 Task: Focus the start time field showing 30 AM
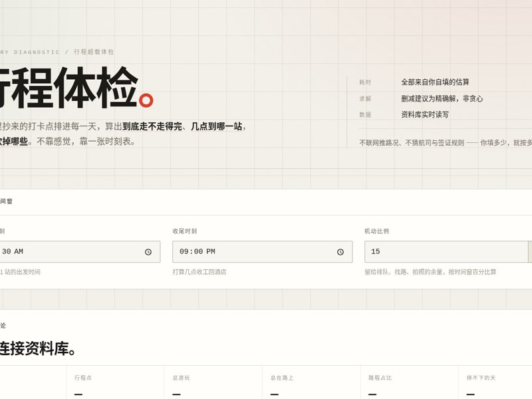(x=80, y=252)
